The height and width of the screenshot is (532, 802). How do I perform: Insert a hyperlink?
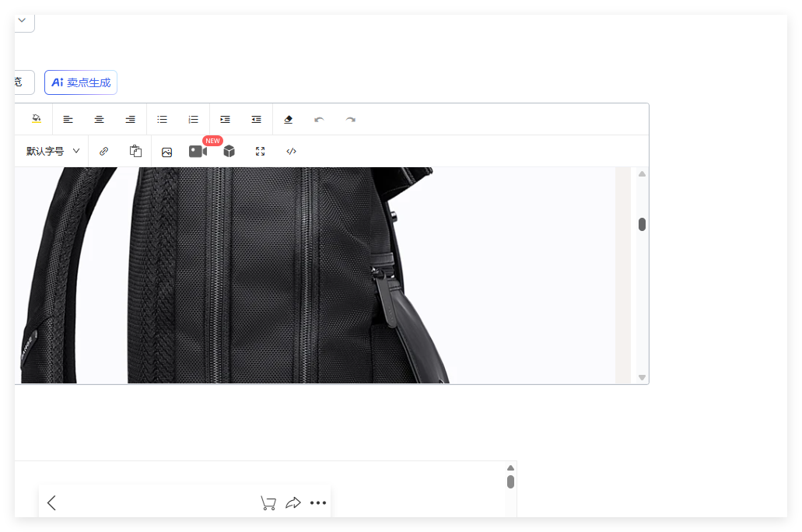point(103,151)
